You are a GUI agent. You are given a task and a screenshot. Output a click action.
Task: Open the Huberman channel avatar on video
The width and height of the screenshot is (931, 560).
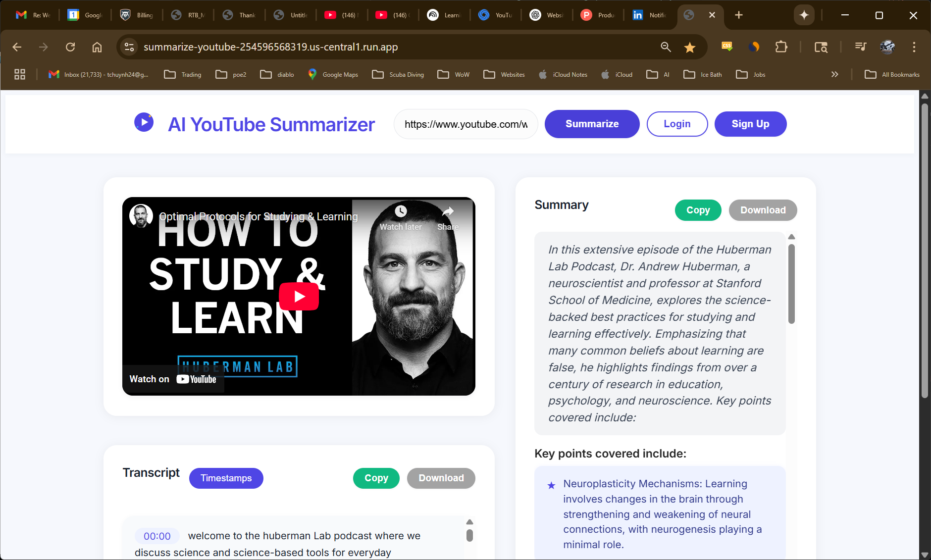click(141, 216)
